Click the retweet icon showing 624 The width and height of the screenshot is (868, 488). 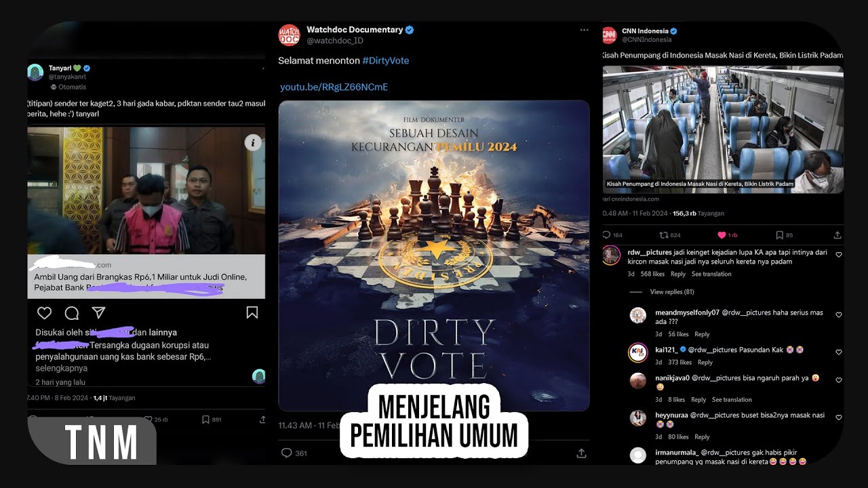coord(663,235)
